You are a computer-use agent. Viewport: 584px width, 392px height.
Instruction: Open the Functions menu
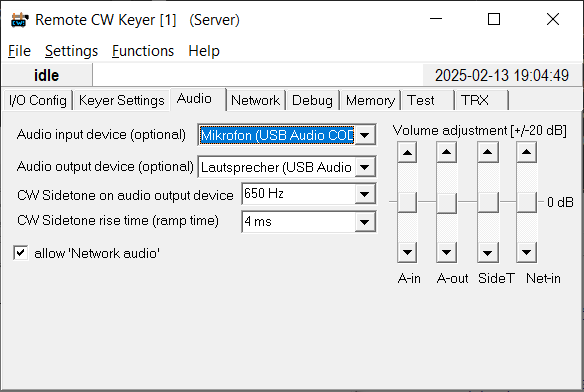tap(143, 51)
